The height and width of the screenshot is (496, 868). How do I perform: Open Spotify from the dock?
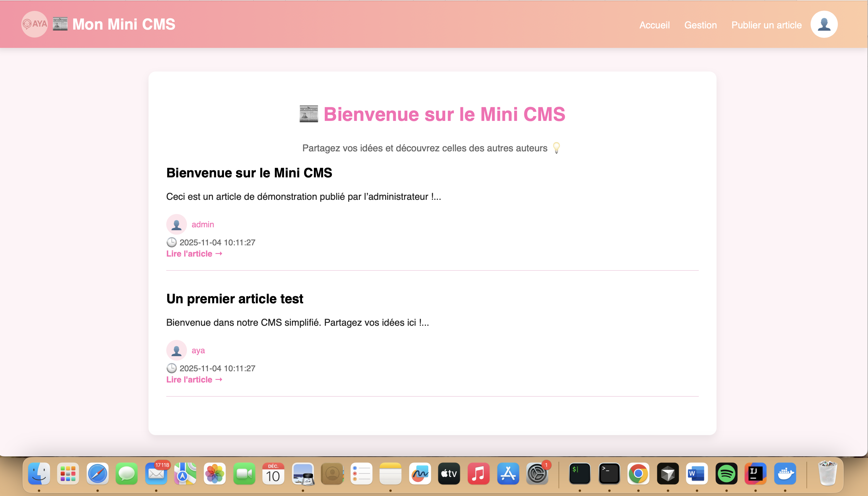[x=726, y=474]
